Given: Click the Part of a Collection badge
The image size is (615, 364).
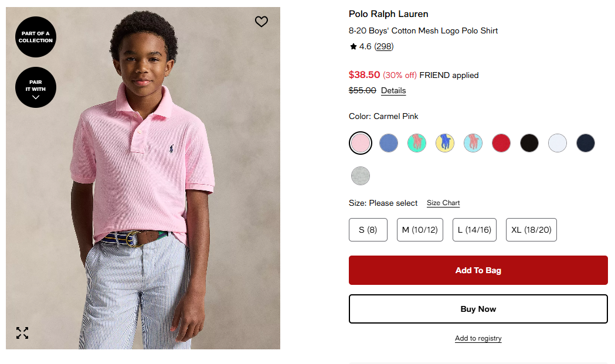Looking at the screenshot, I should 36,37.
